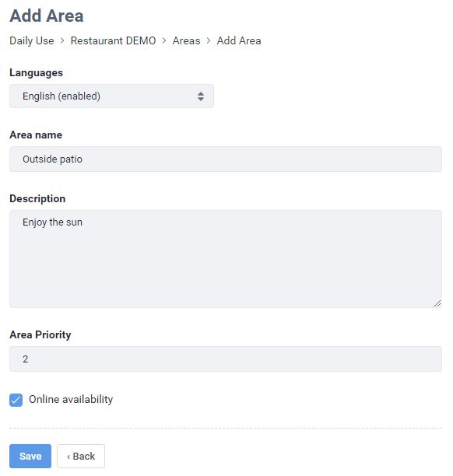Go back with the Back button
The image size is (453, 476).
click(x=81, y=456)
